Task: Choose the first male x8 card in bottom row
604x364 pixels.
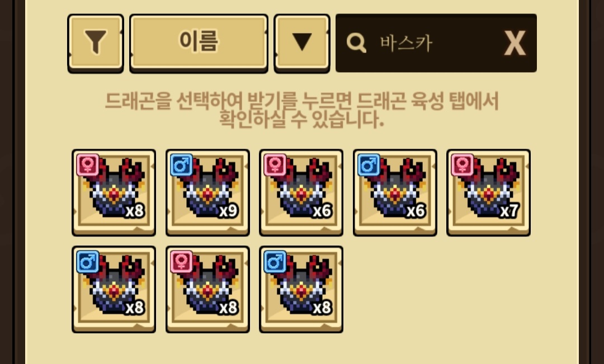Action: [114, 289]
